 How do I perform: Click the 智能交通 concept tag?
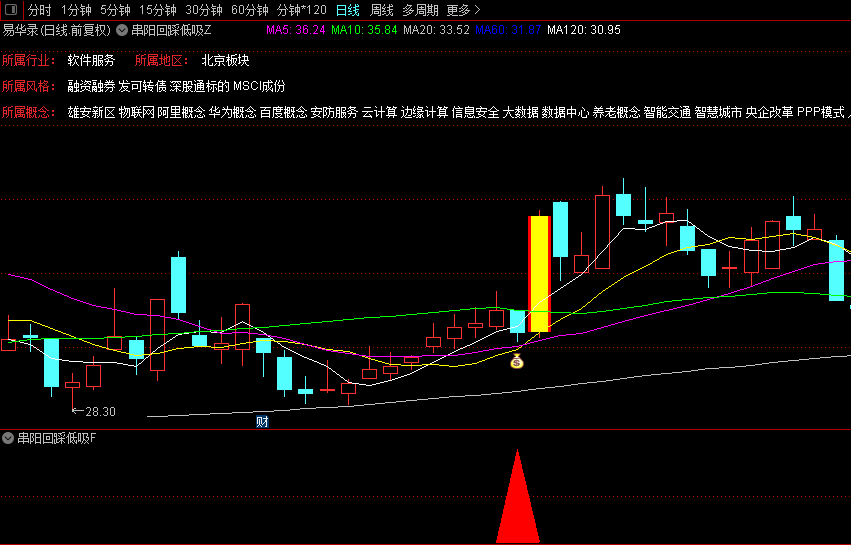[668, 112]
